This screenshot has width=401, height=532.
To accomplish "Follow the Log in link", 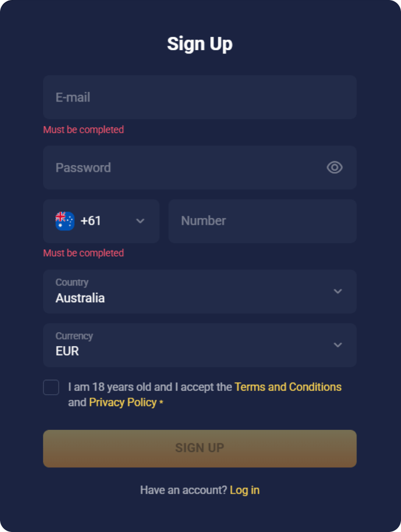I will click(x=244, y=490).
